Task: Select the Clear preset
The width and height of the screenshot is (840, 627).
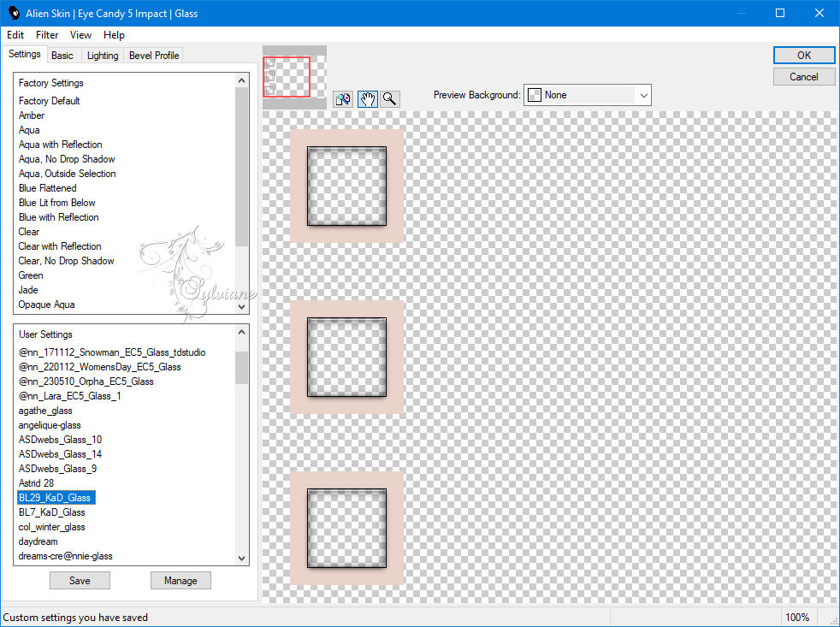Action: pyautogui.click(x=29, y=232)
